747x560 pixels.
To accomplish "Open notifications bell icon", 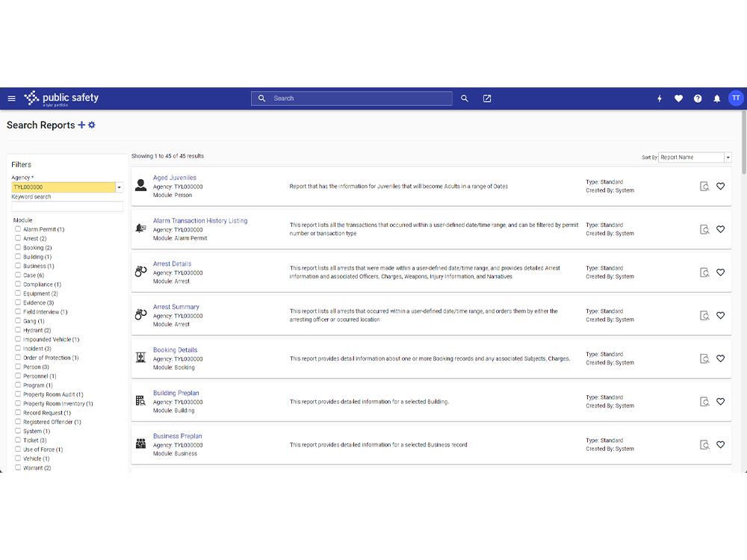I will click(x=716, y=99).
